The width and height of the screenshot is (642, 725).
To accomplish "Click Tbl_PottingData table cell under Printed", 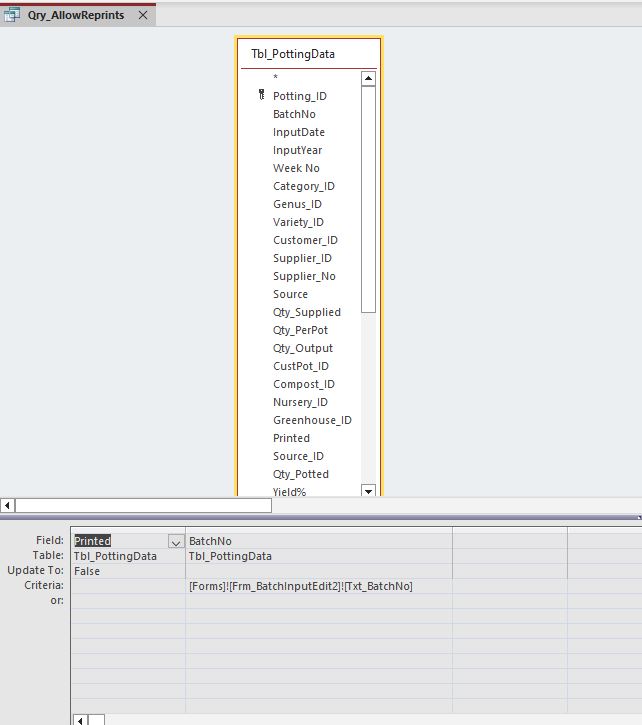I will [x=128, y=556].
